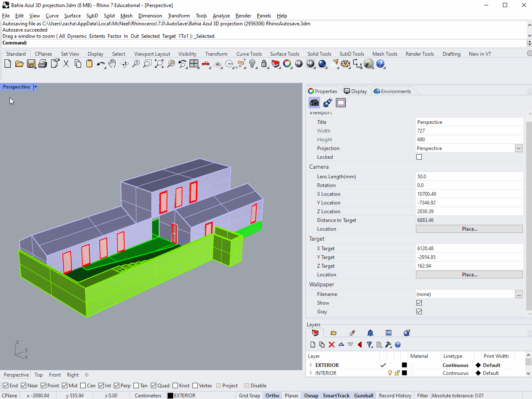Toggle INTERIOR layer visibility lightbulb
The width and height of the screenshot is (532, 399).
pos(390,373)
